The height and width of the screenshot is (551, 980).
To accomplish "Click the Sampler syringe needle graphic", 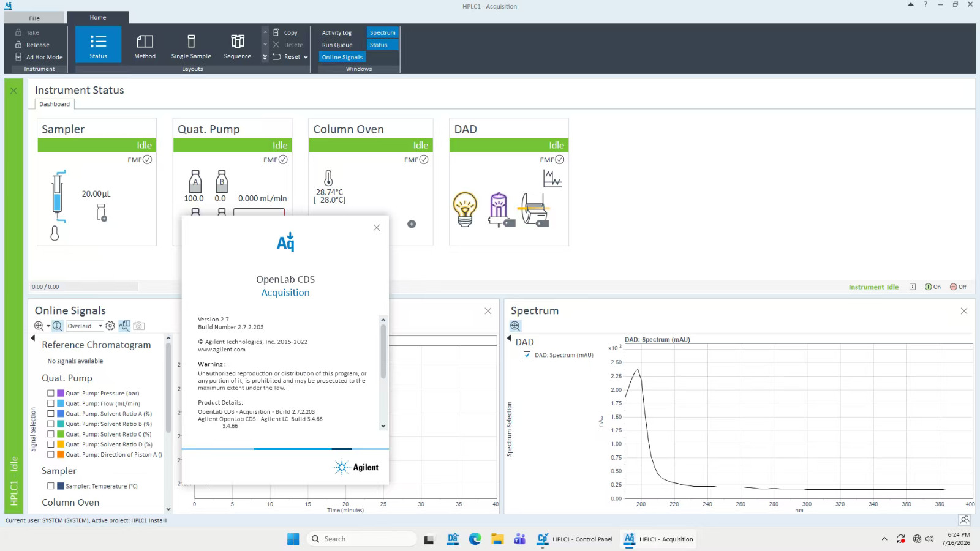I will (x=58, y=196).
